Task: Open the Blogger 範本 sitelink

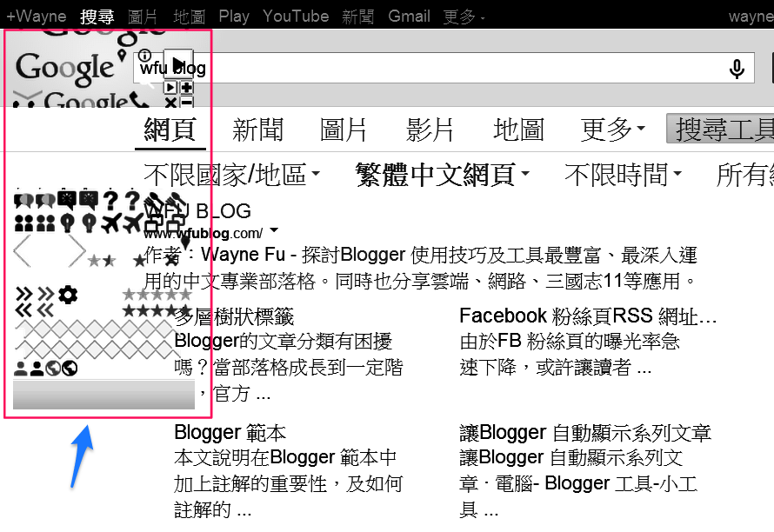Action: click(230, 432)
